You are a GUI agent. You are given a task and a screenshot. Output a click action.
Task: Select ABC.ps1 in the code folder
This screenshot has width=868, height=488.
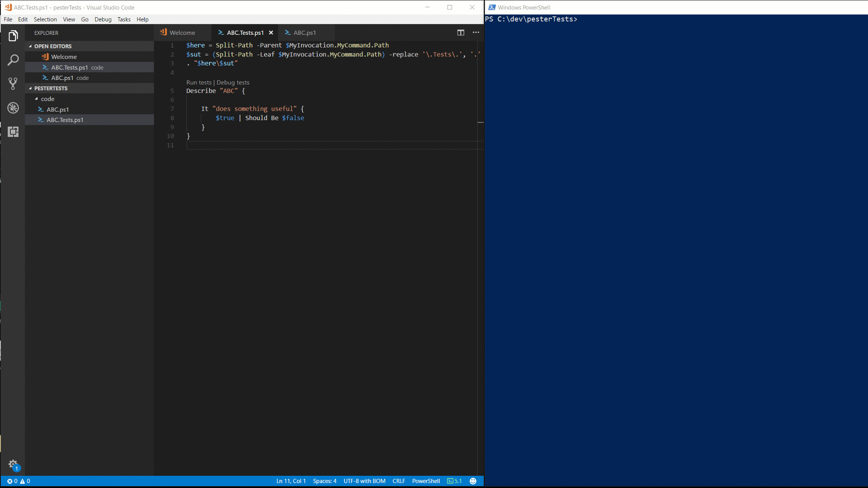(57, 109)
